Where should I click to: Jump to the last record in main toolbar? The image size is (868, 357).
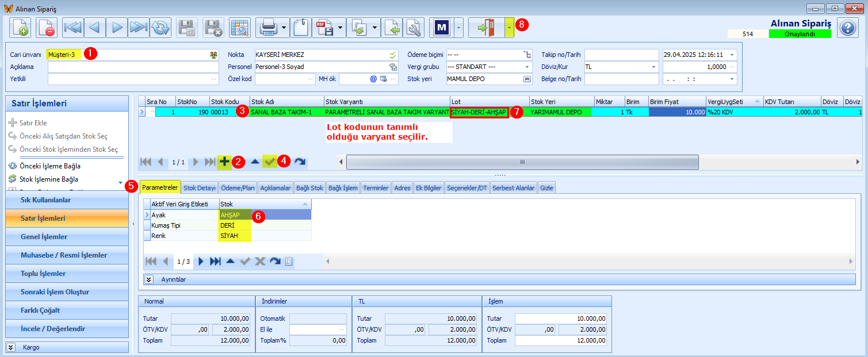tap(139, 28)
